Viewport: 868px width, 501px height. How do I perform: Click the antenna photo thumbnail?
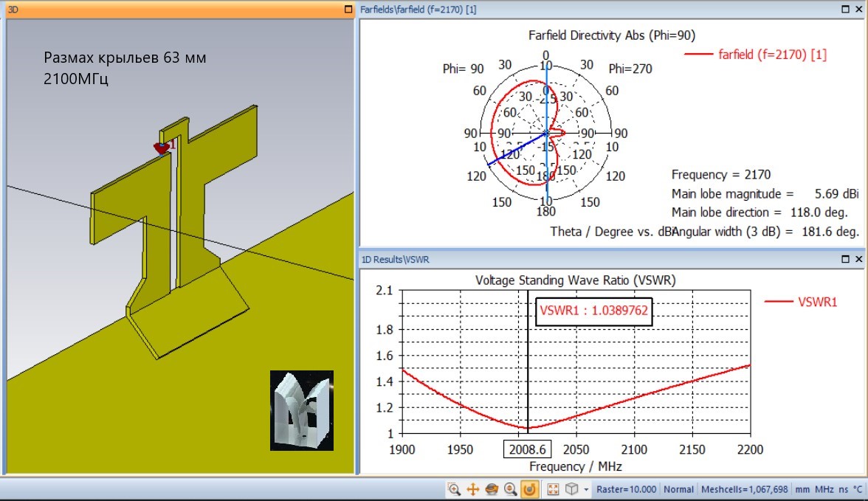coord(302,411)
